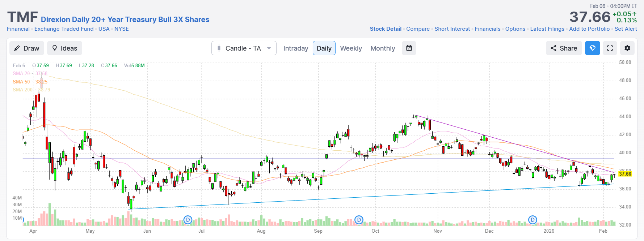Click the yellow 37.66 price label
The height and width of the screenshot is (241, 644).
tap(625, 174)
